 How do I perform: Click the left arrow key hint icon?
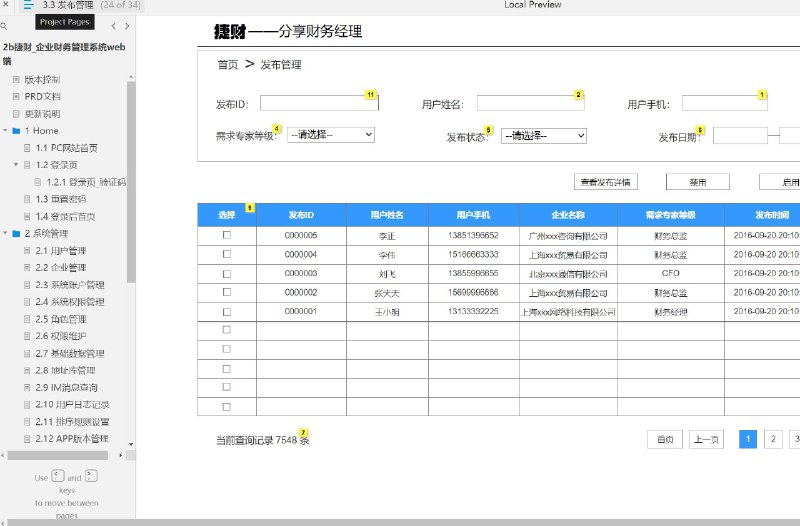pos(58,476)
